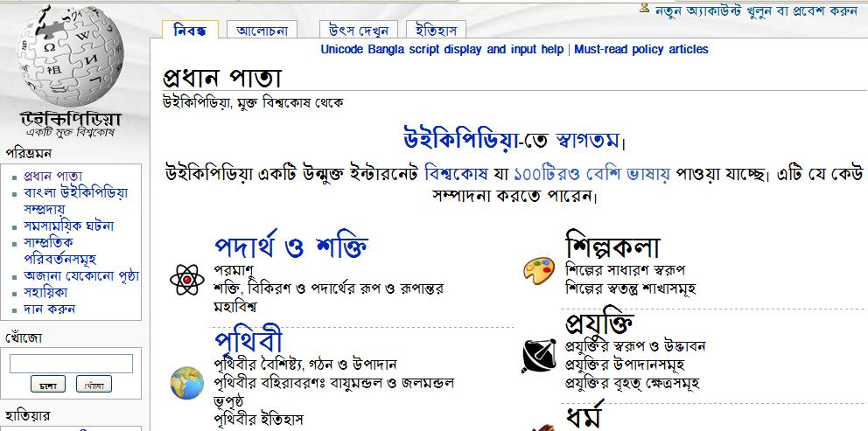This screenshot has height=431, width=868.
Task: Open বাংলা উইকিপিডিয়া সম্প্রদায় sidebar link
Action: tap(75, 201)
